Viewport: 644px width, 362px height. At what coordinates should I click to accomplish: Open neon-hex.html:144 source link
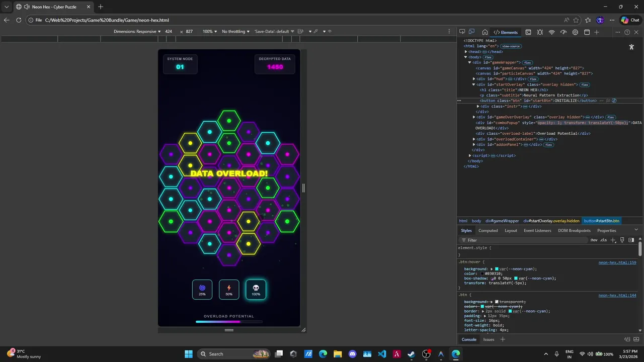tap(617, 295)
